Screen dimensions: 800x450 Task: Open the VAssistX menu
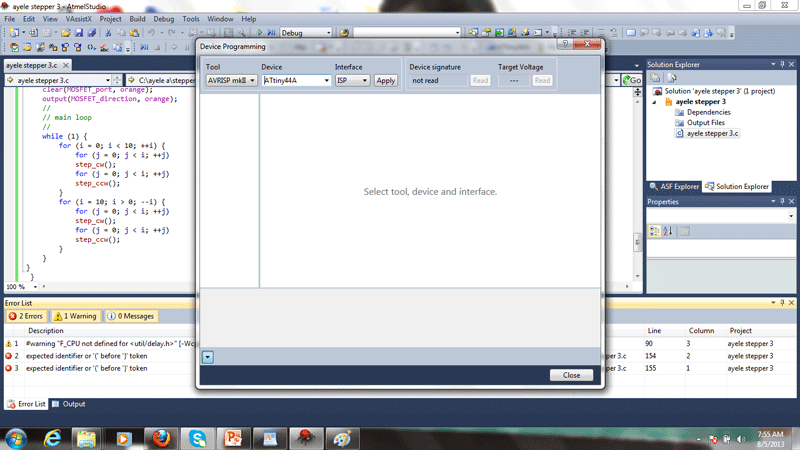79,19
